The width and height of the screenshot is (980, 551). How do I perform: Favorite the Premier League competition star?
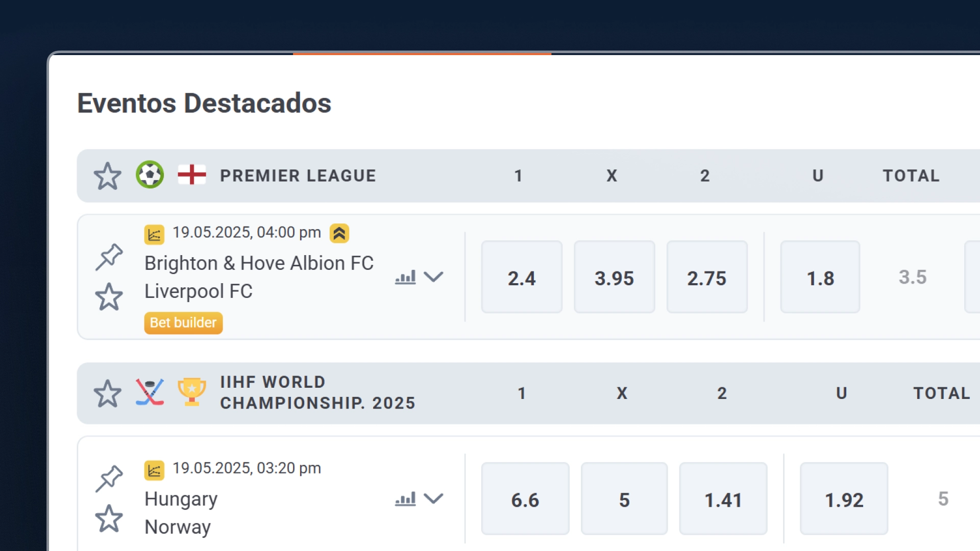(107, 176)
